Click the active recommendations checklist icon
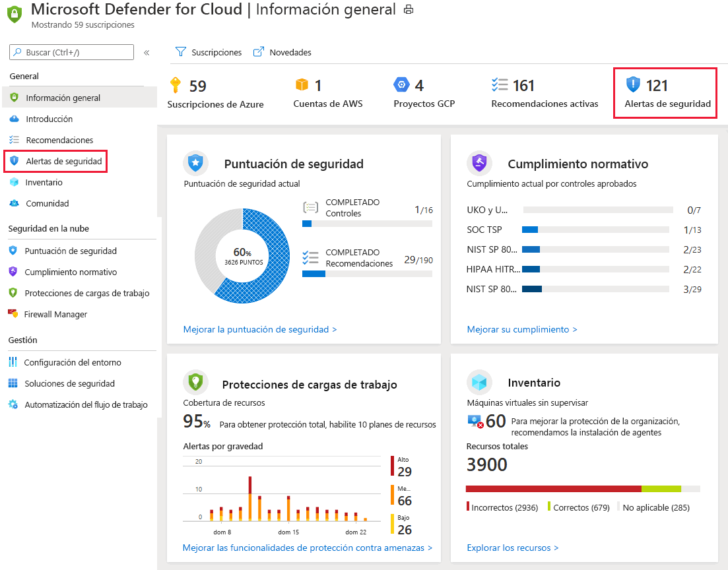This screenshot has height=570, width=728. [500, 85]
